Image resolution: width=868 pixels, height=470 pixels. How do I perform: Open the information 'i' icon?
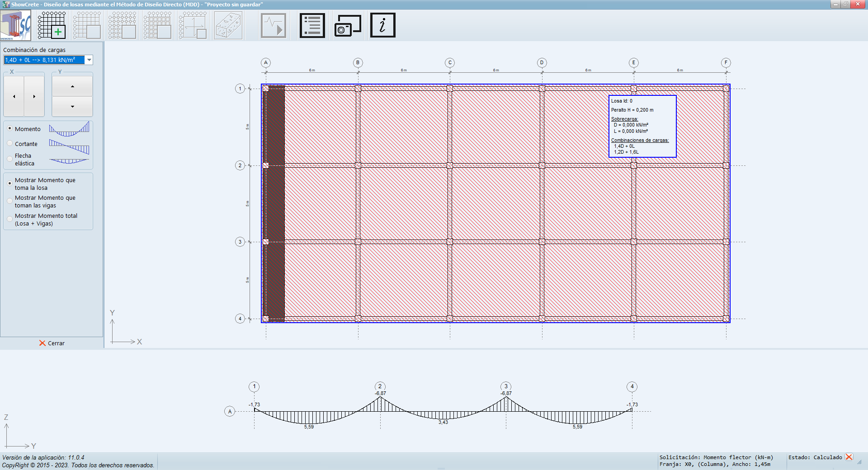click(382, 25)
